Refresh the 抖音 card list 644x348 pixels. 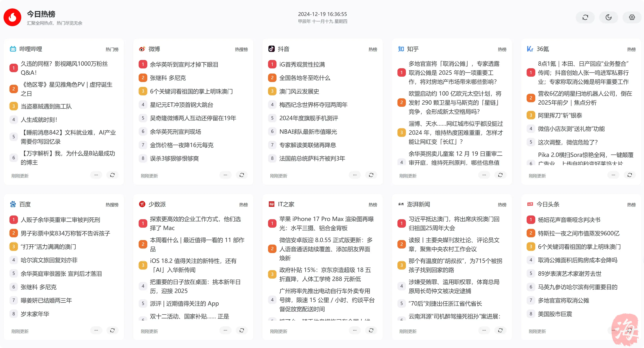pyautogui.click(x=371, y=175)
